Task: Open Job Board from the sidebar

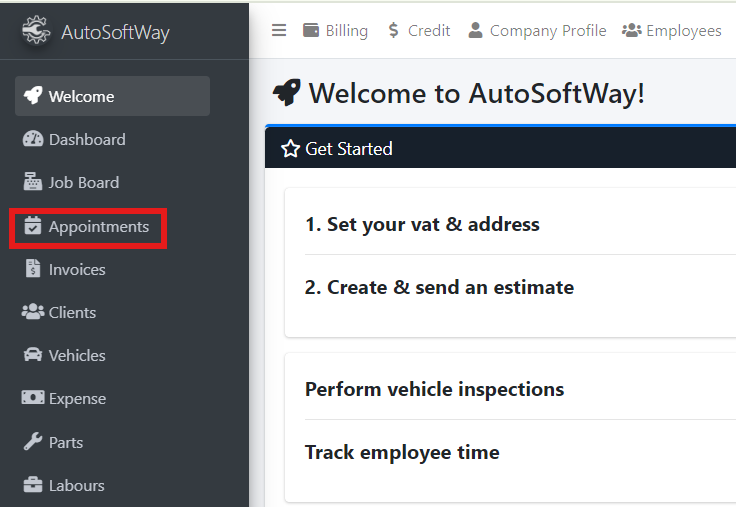Action: pyautogui.click(x=84, y=182)
